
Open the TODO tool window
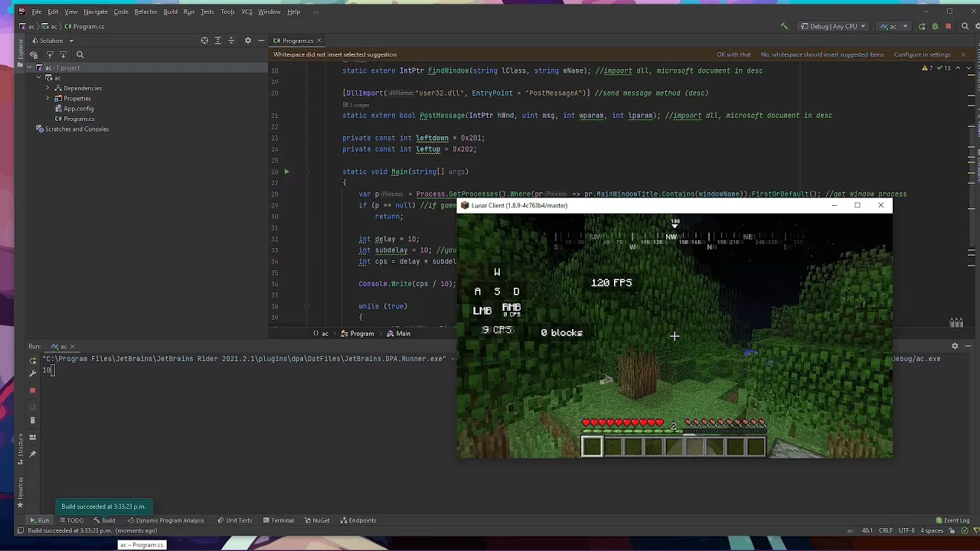pos(71,520)
